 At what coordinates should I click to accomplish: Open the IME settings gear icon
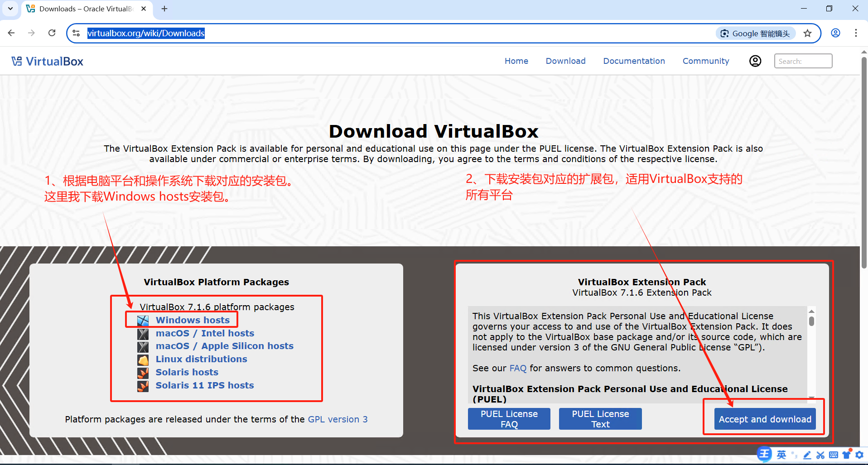pyautogui.click(x=859, y=455)
